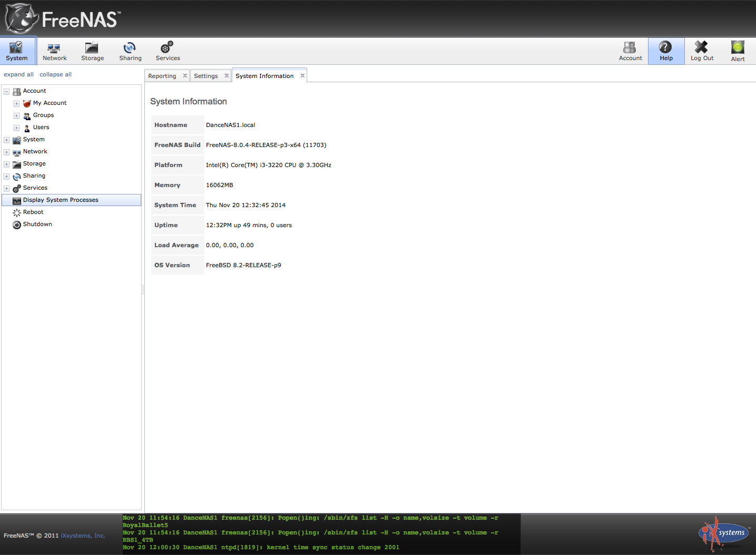This screenshot has height=555, width=756.
Task: Open Services from the top toolbar
Action: (168, 51)
